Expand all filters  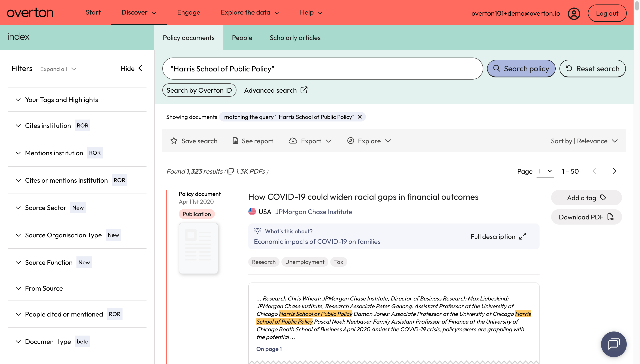pos(58,69)
